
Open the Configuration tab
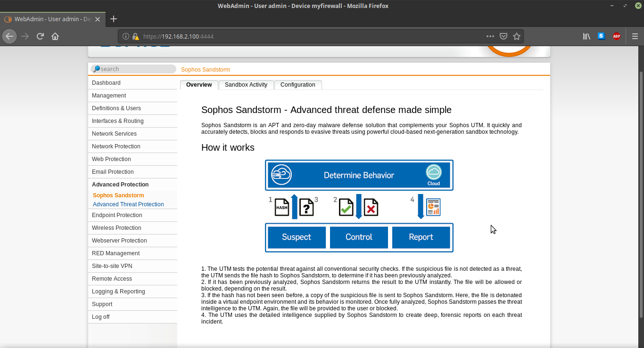tap(298, 85)
